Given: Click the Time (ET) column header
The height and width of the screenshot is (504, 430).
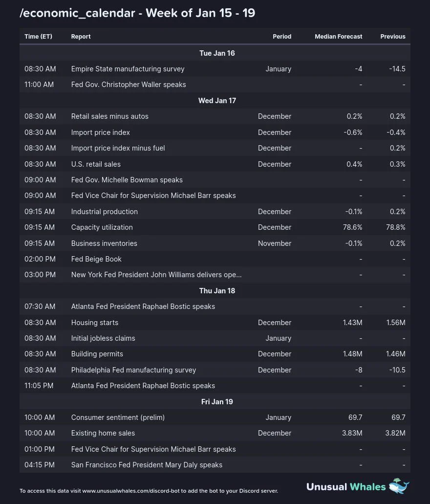Looking at the screenshot, I should pos(38,37).
